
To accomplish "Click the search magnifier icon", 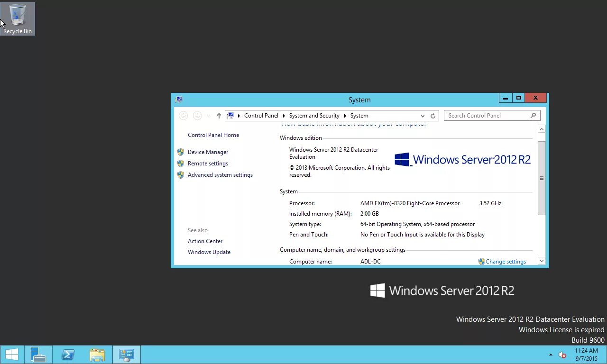I will [533, 116].
